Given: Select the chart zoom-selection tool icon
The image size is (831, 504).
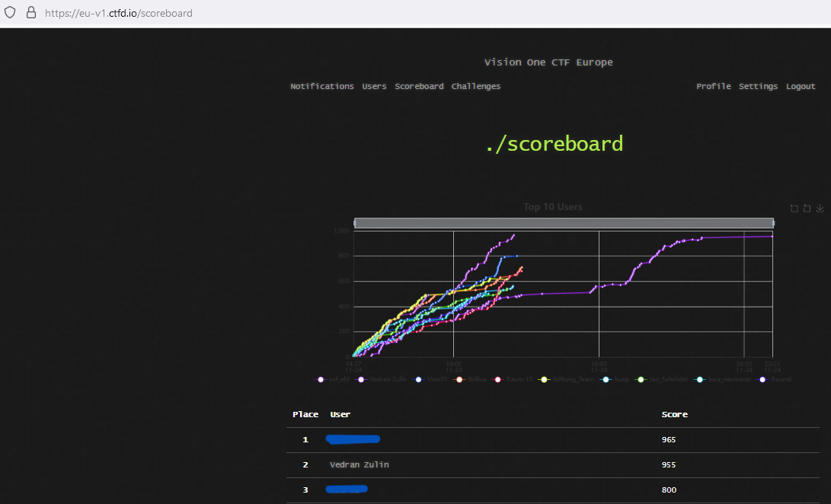Looking at the screenshot, I should [793, 208].
